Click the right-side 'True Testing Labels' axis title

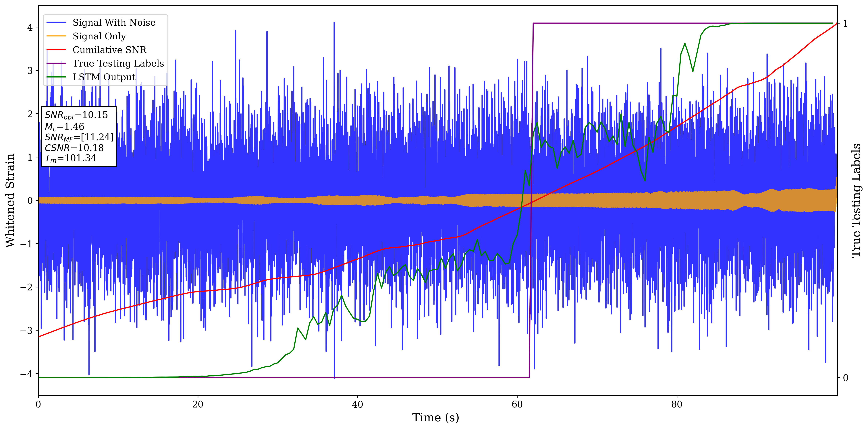click(x=856, y=200)
